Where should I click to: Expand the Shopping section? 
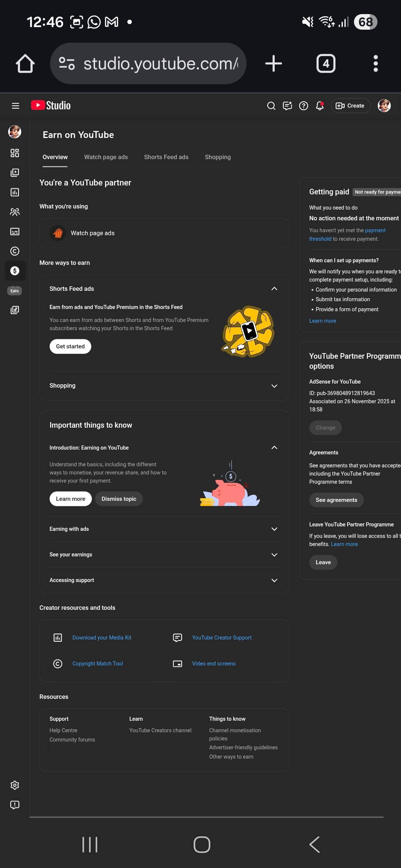click(274, 386)
